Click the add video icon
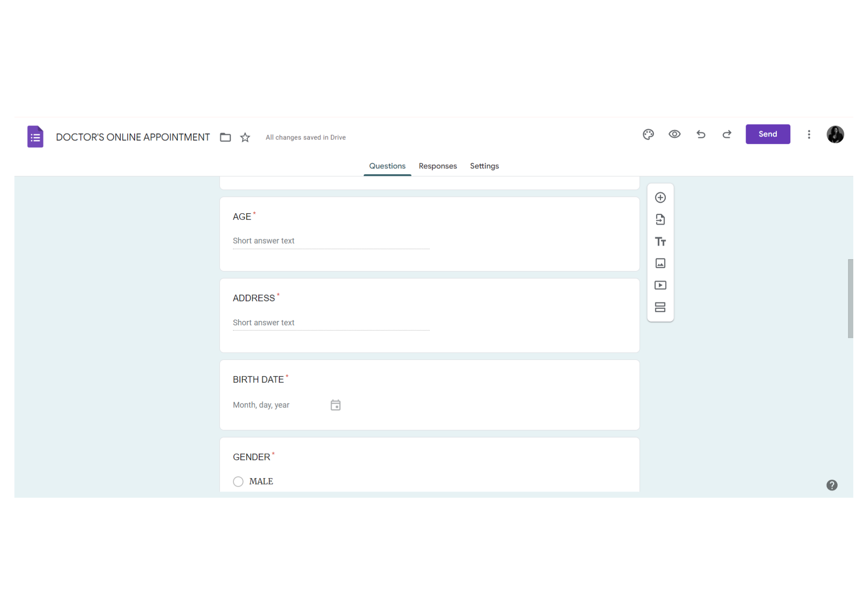The width and height of the screenshot is (868, 614). pos(660,285)
